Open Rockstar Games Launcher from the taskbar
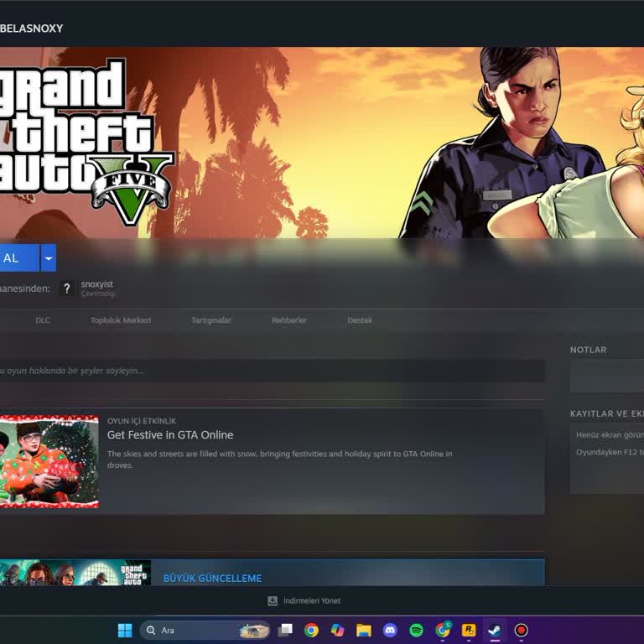Viewport: 644px width, 644px height. [x=469, y=630]
